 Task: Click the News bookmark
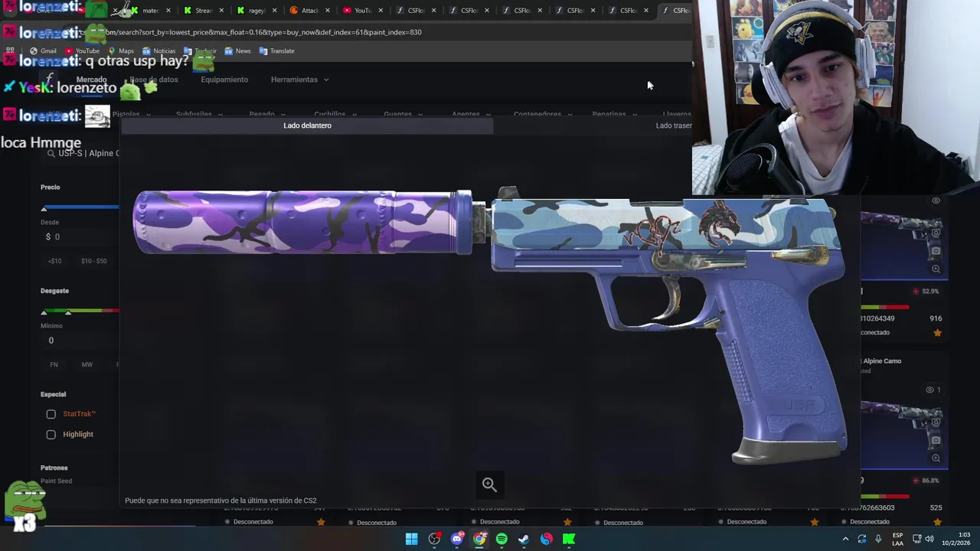point(237,51)
